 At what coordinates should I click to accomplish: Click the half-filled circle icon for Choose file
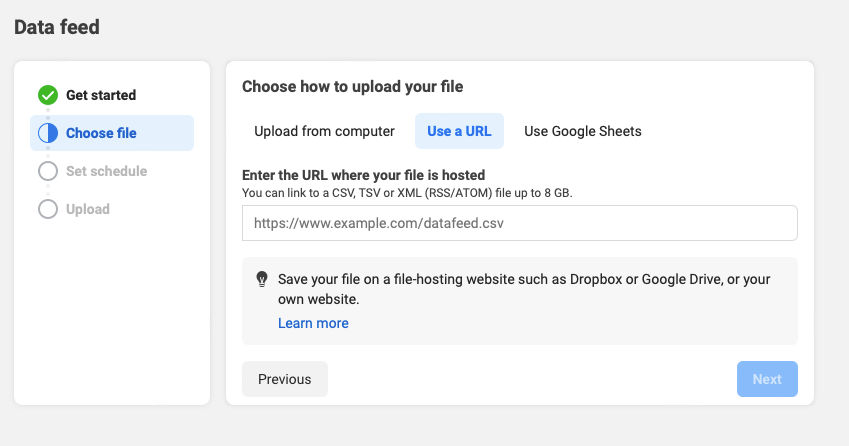tap(47, 133)
